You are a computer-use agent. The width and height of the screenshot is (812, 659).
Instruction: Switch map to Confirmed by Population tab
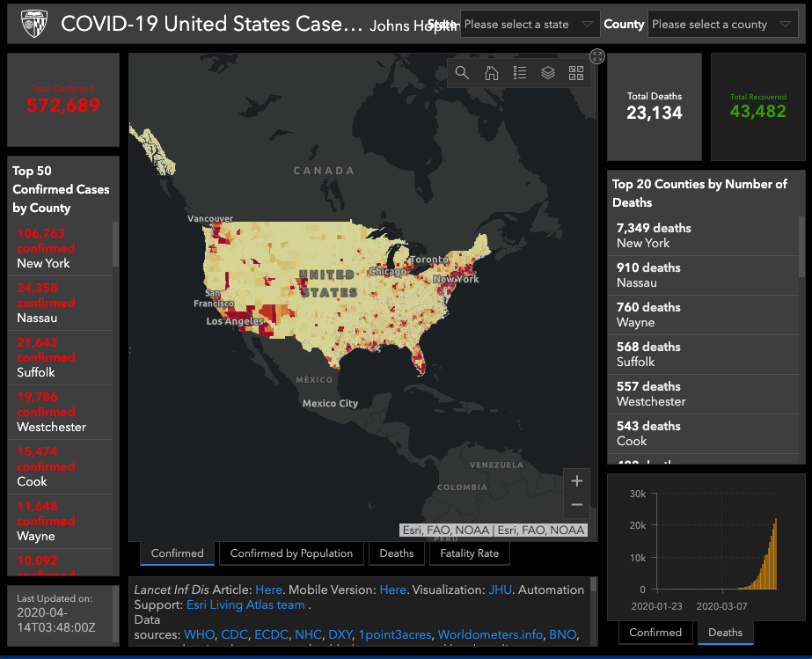pos(291,553)
